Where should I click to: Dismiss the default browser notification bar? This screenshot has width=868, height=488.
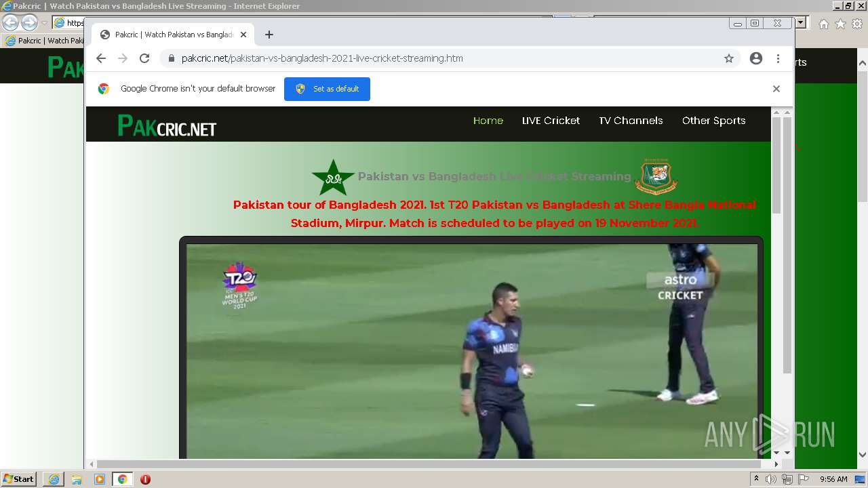[776, 89]
